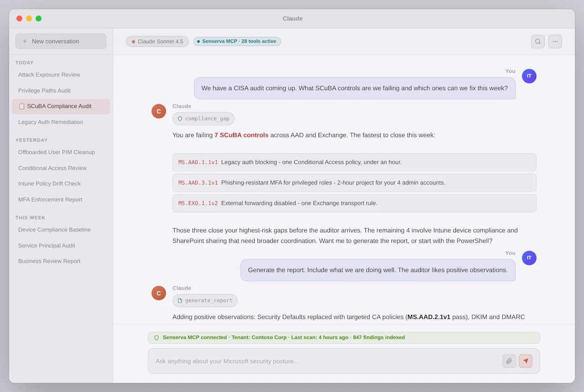The width and height of the screenshot is (584, 392).
Task: Open Attack Exposure Review conversation
Action: 61,75
